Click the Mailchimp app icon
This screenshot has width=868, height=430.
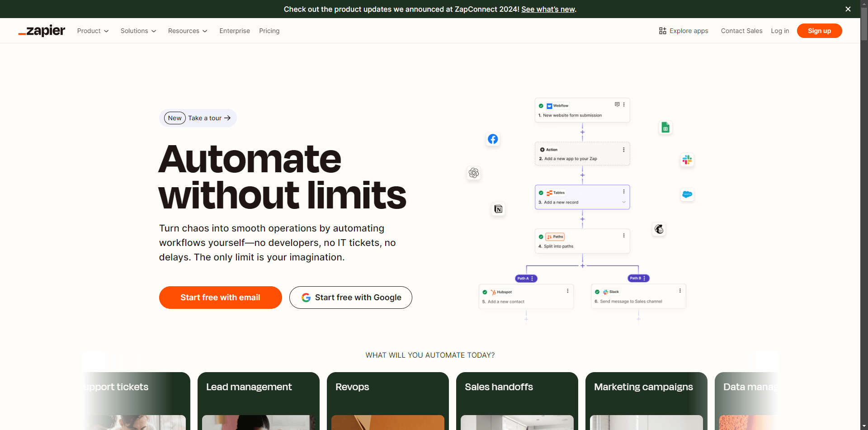click(659, 229)
